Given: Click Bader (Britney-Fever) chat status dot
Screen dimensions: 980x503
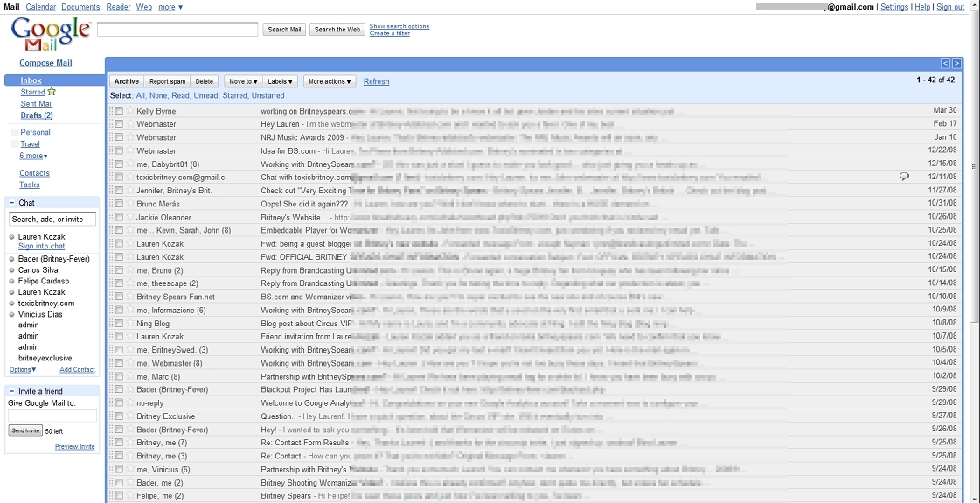Looking at the screenshot, I should pos(12,259).
